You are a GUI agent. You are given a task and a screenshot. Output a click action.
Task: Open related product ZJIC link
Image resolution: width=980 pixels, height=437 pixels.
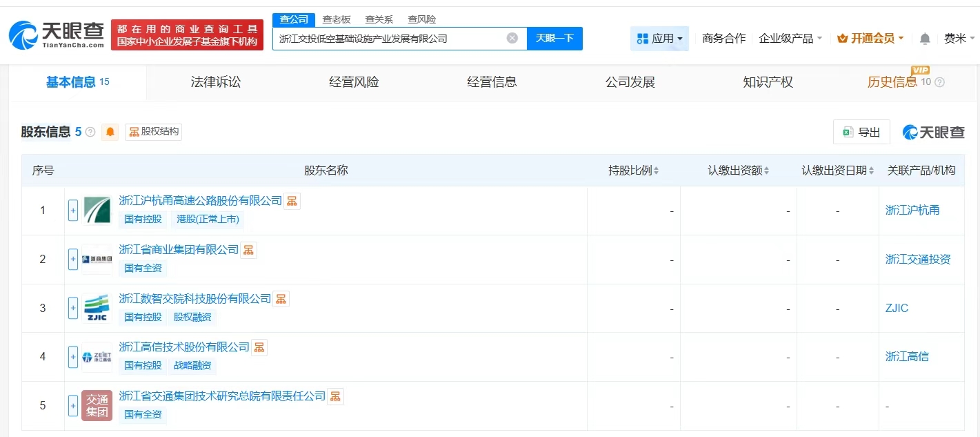coord(897,308)
